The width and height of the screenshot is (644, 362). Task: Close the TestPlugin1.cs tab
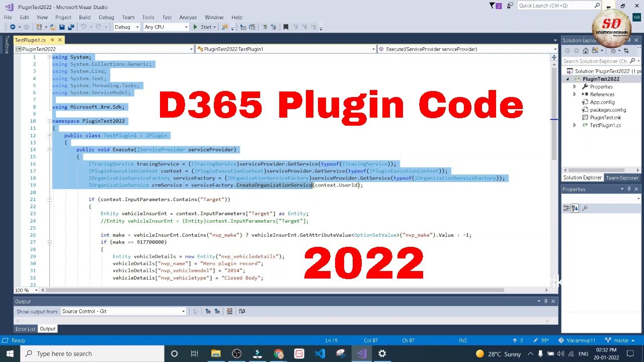[x=60, y=40]
